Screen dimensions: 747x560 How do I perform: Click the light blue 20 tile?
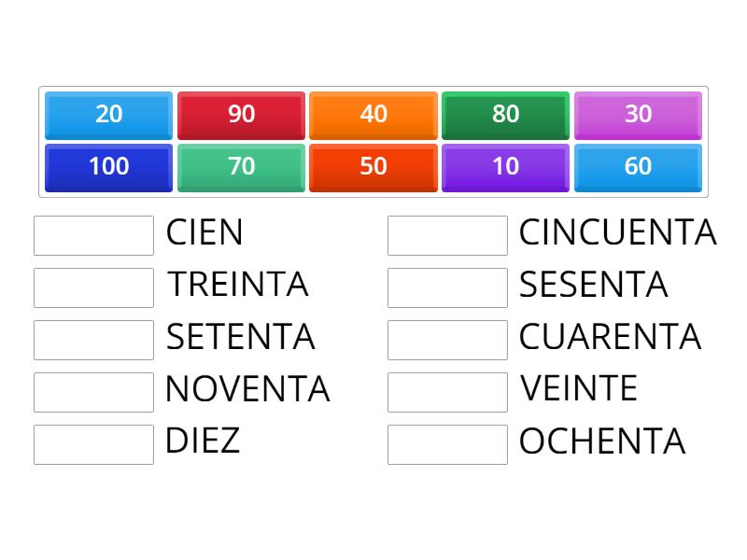click(x=108, y=115)
